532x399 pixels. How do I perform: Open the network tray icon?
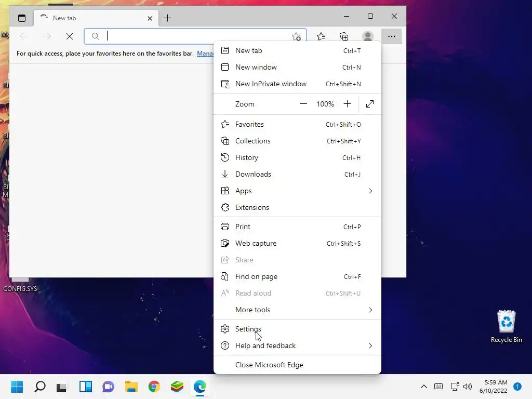click(455, 387)
